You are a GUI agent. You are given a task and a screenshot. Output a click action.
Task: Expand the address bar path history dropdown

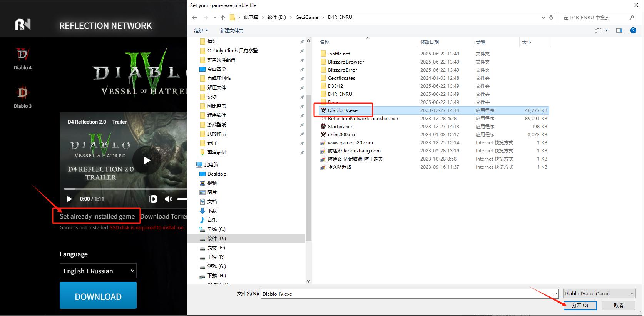click(543, 17)
